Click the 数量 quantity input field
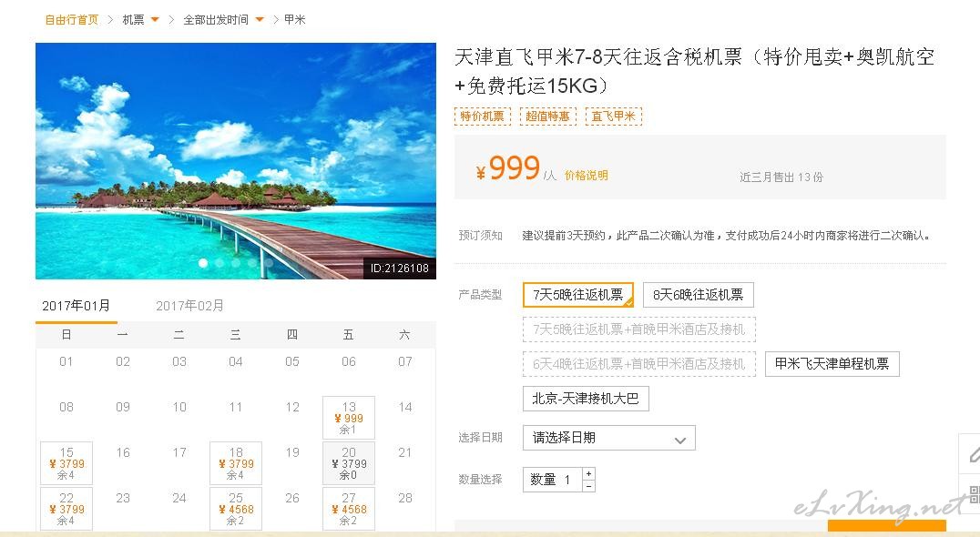 (x=553, y=480)
